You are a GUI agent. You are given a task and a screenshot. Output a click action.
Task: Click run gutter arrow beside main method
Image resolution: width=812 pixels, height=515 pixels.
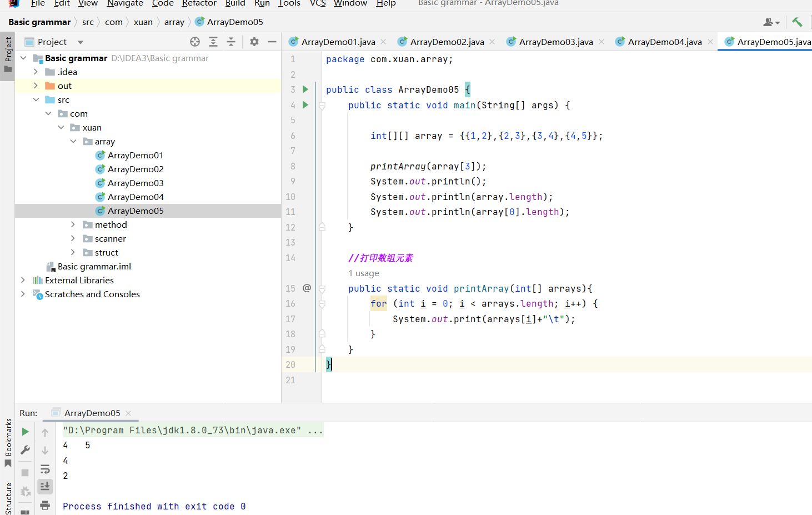(x=305, y=104)
